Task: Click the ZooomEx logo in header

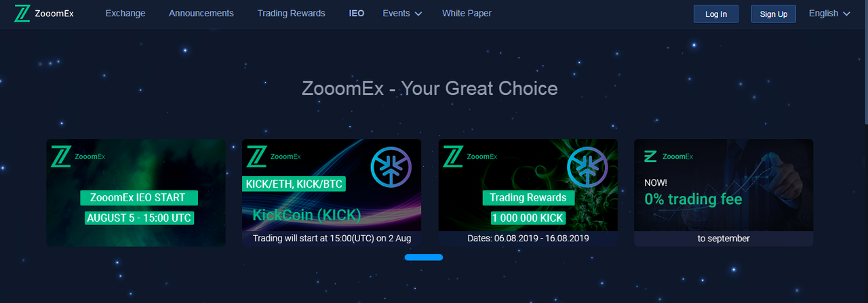Action: (43, 14)
